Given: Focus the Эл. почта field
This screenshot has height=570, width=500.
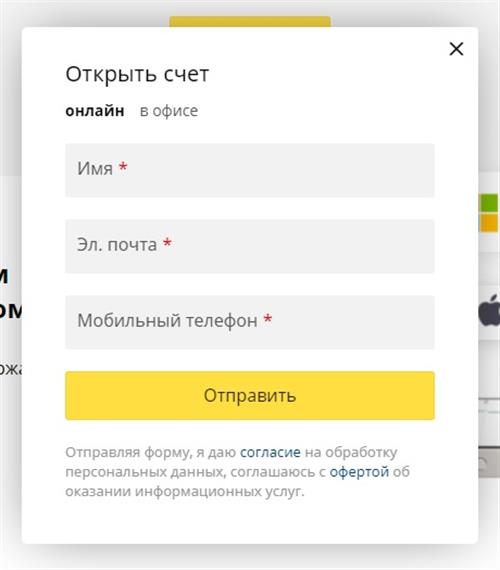Looking at the screenshot, I should pos(250,246).
